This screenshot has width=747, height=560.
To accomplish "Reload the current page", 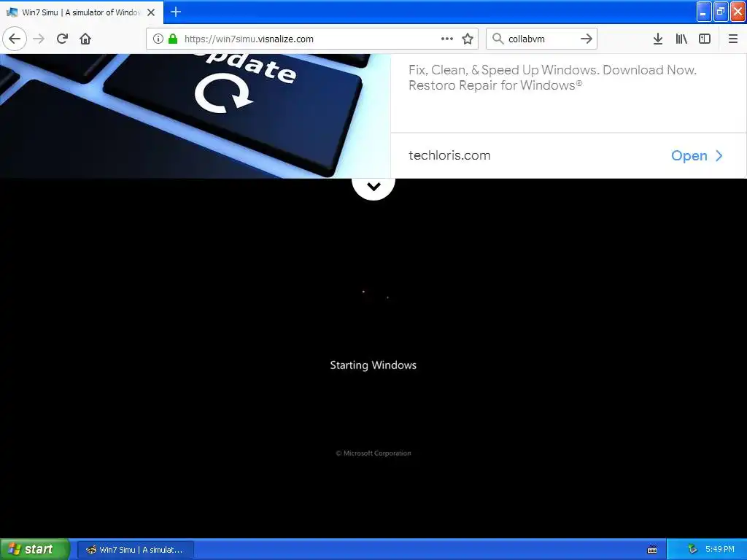I will (62, 39).
